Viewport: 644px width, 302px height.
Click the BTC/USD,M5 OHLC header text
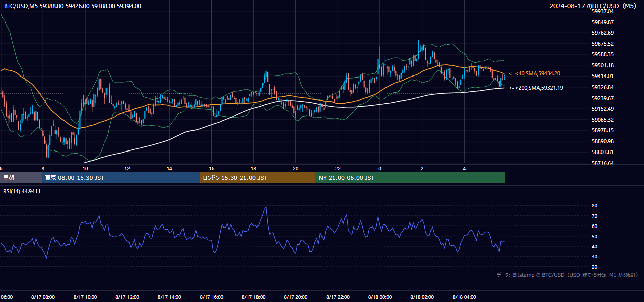coord(73,6)
